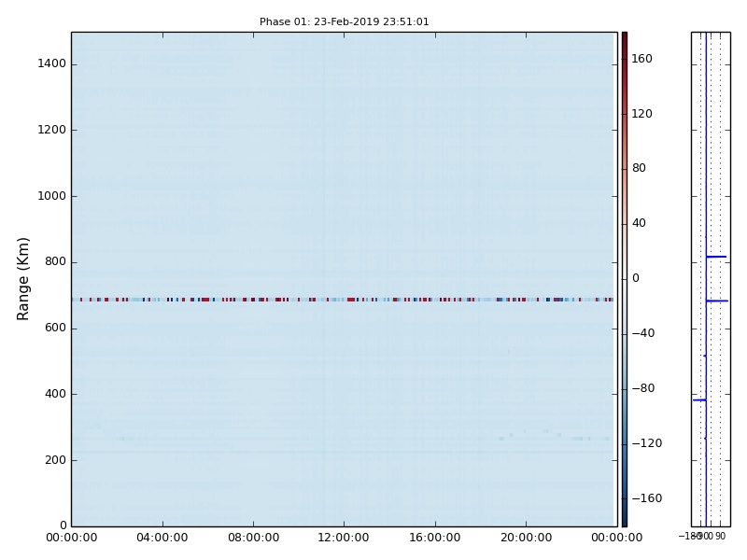Click the colorbar label 0
The image size is (747, 560).
635,278
